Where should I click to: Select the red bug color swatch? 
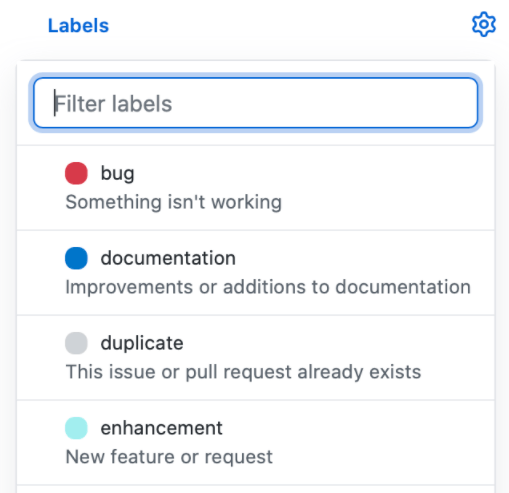pos(76,173)
